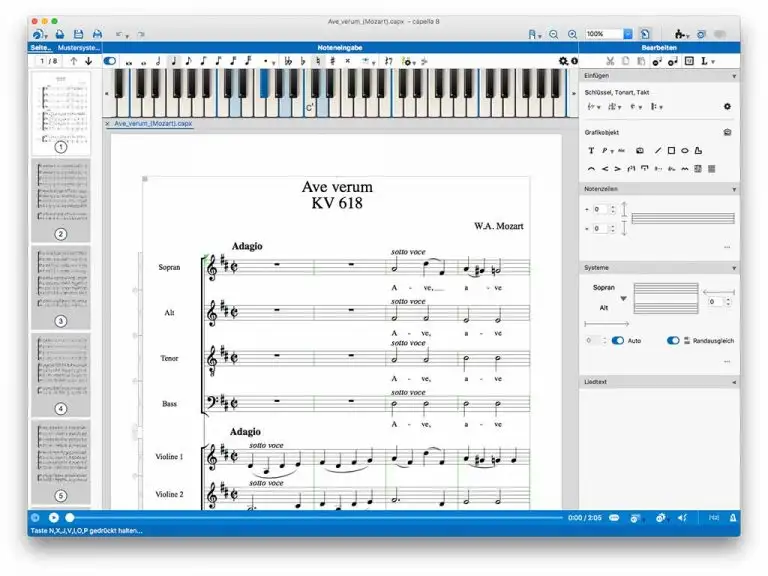Go to the previous page arrow
The image size is (768, 576).
pyautogui.click(x=73, y=61)
